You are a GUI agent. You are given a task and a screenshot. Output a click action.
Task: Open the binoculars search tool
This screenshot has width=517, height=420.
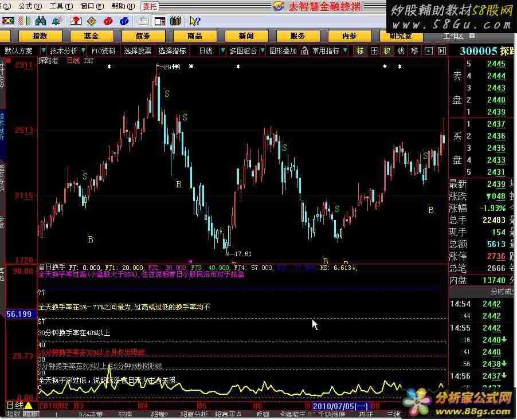click(41, 21)
